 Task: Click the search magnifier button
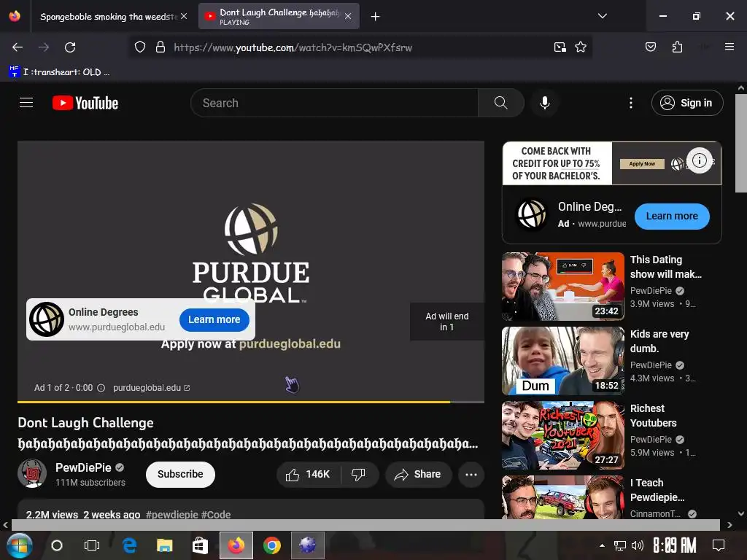tap(500, 103)
